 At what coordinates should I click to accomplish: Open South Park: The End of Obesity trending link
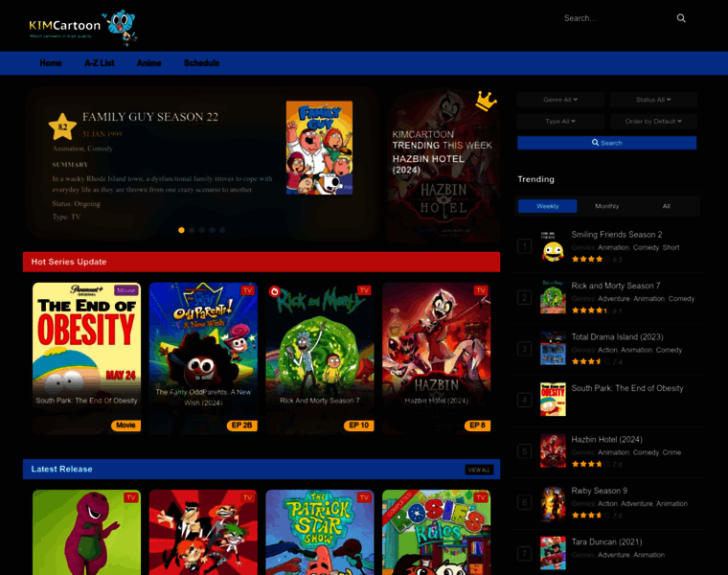pos(627,388)
